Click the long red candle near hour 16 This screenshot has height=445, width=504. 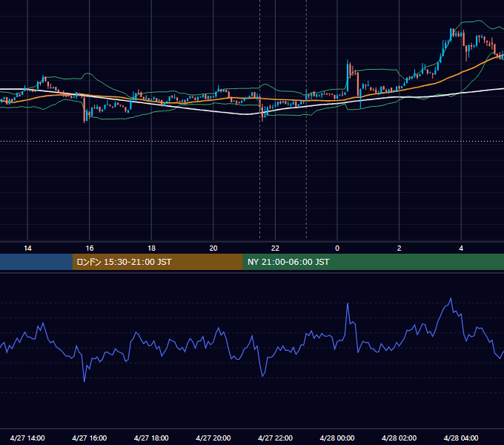point(84,109)
